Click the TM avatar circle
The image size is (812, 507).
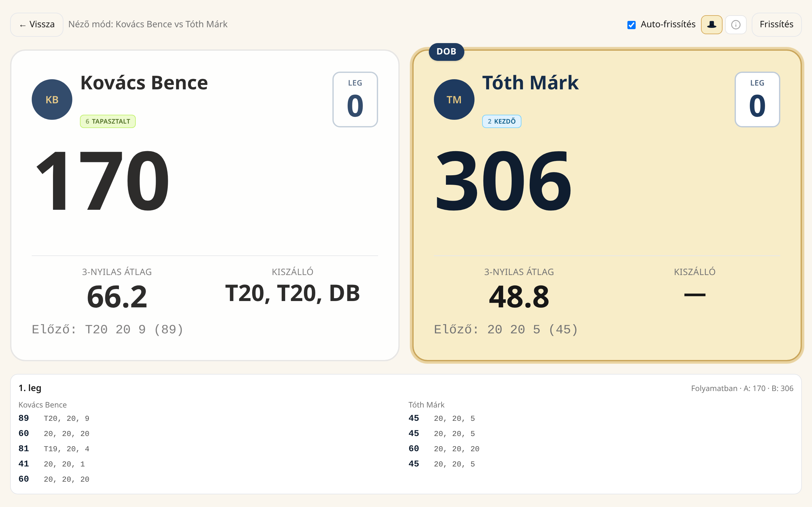454,99
